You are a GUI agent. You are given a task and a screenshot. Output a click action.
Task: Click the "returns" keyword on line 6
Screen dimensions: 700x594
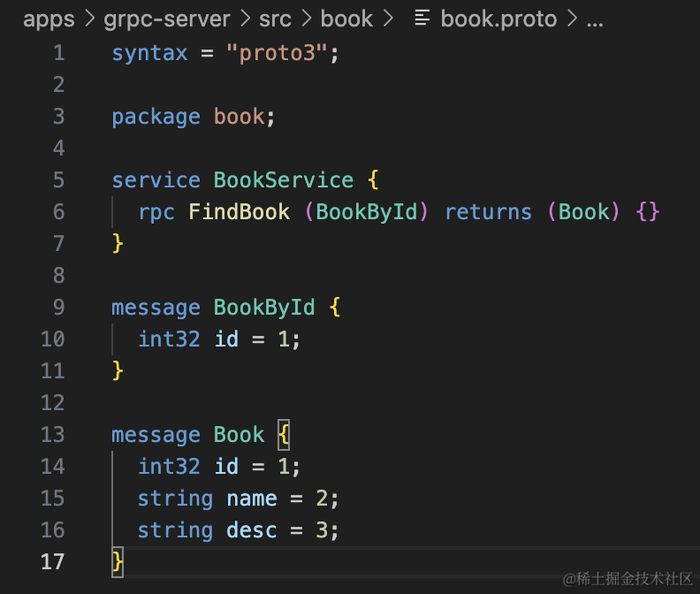[x=488, y=212]
